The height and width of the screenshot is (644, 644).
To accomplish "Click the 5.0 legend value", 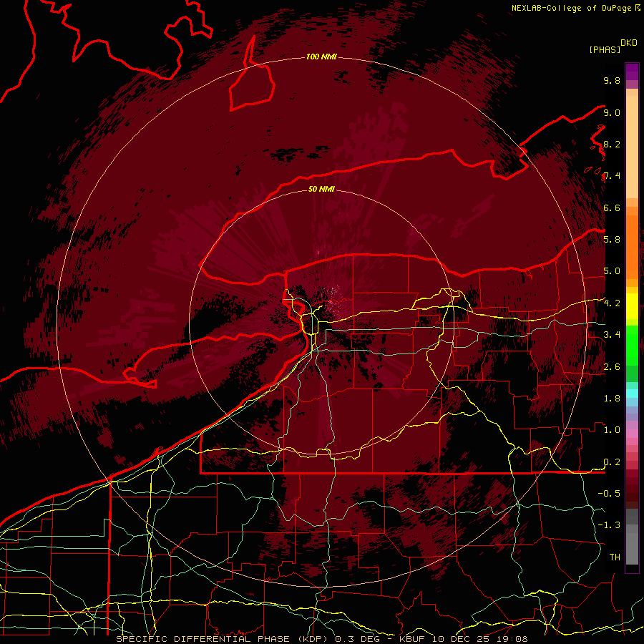I will [612, 271].
